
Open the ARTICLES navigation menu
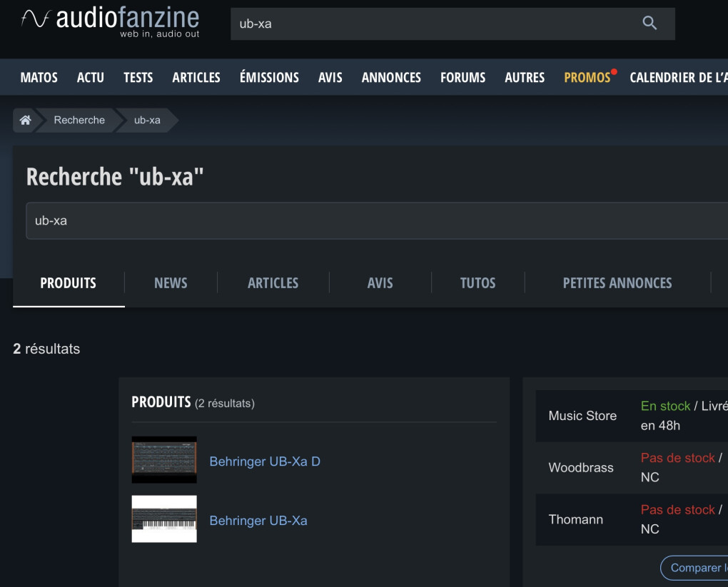click(x=196, y=78)
